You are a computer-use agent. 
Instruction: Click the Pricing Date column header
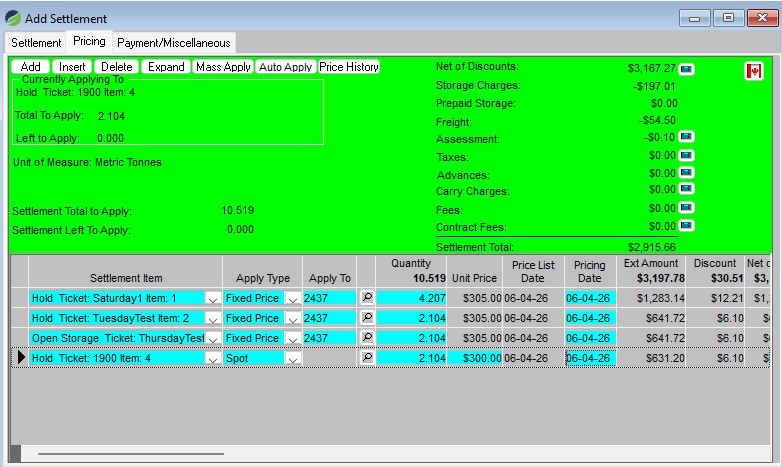click(x=589, y=271)
